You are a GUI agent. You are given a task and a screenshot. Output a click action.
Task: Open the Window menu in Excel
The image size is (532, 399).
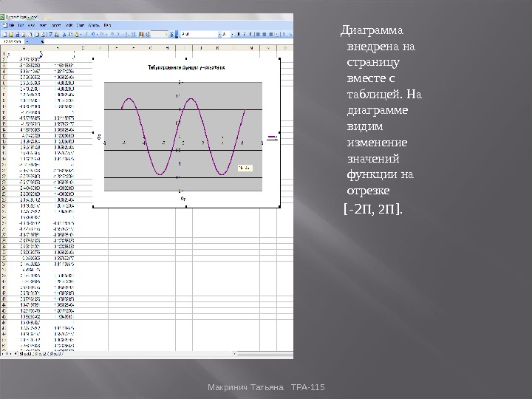click(94, 25)
